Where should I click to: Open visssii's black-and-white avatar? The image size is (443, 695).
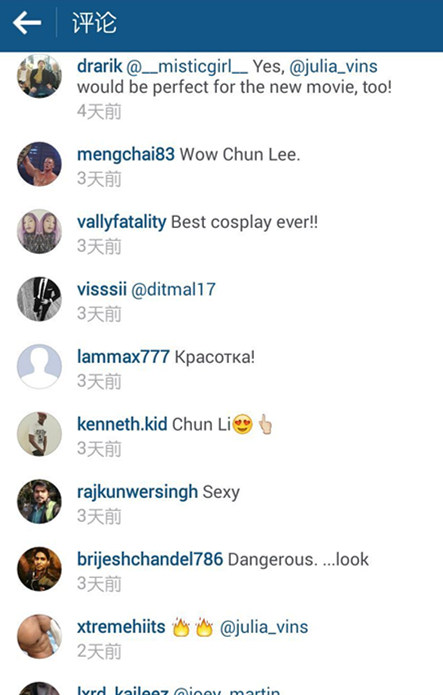39,299
